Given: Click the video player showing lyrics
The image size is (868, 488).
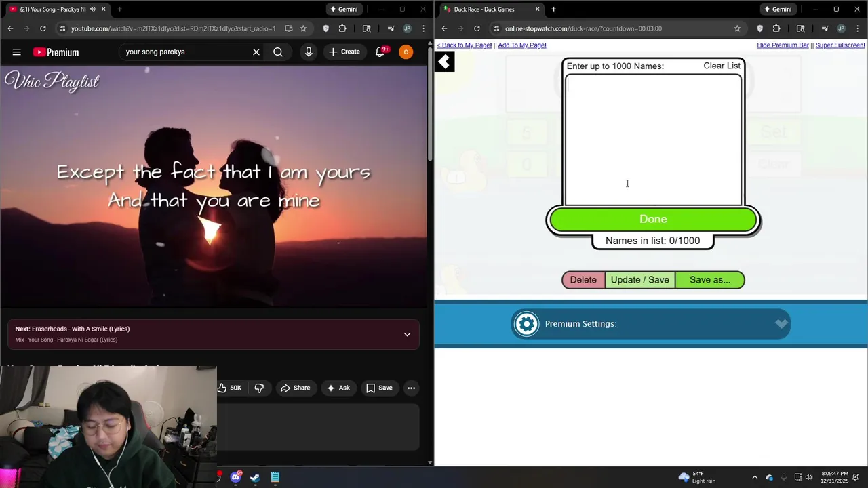Looking at the screenshot, I should tap(214, 187).
